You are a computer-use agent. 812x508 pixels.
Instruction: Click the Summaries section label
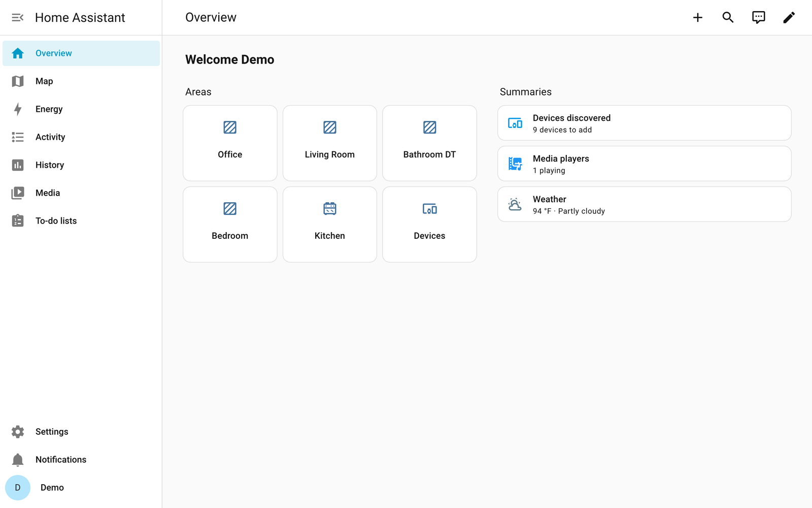point(526,92)
